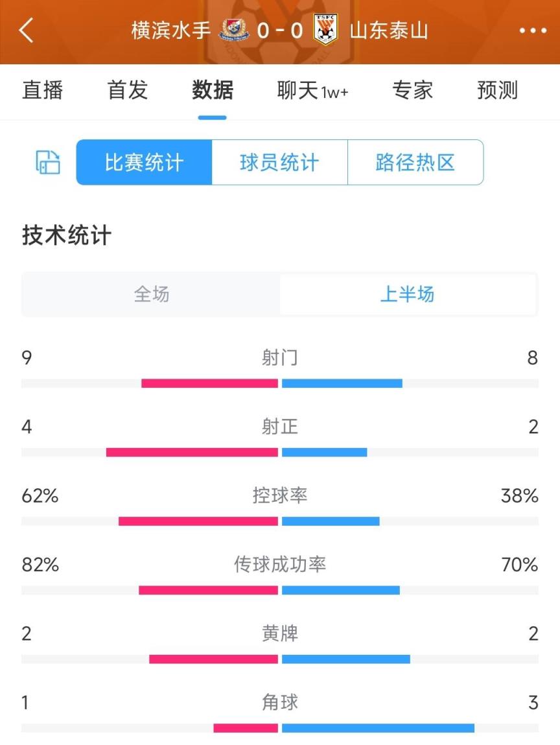The height and width of the screenshot is (745, 560).
Task: Select the 比赛统计 segment
Action: tap(144, 163)
